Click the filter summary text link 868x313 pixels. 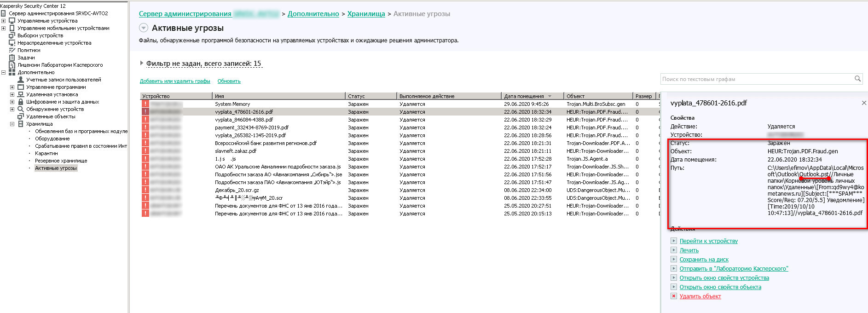(x=204, y=64)
